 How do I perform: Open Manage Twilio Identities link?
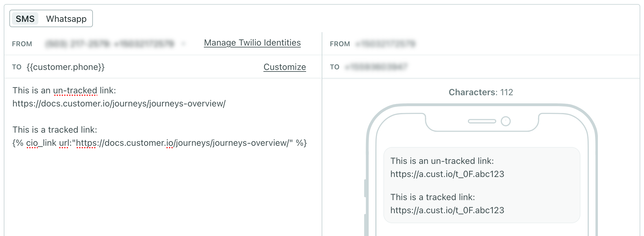click(x=252, y=43)
